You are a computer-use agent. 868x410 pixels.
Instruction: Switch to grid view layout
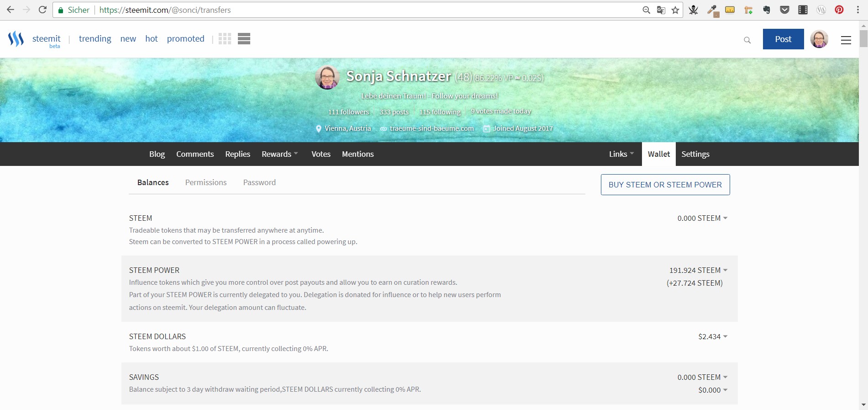pyautogui.click(x=225, y=39)
